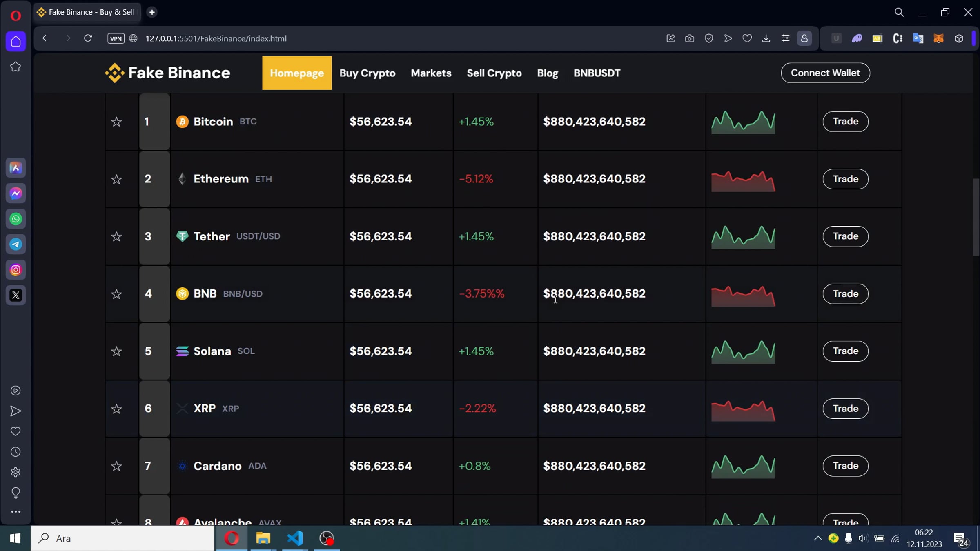Open Trade for Solana
The image size is (980, 551).
click(x=845, y=351)
